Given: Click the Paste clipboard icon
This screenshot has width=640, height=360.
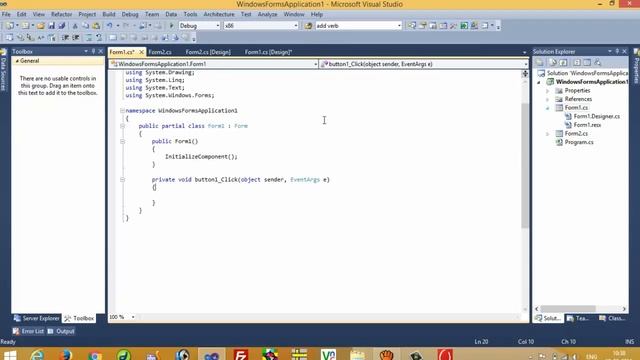Looking at the screenshot, I should coord(96,26).
